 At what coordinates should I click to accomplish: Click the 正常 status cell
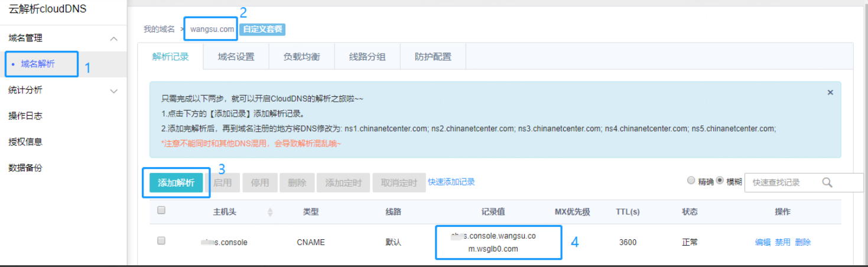(x=690, y=242)
